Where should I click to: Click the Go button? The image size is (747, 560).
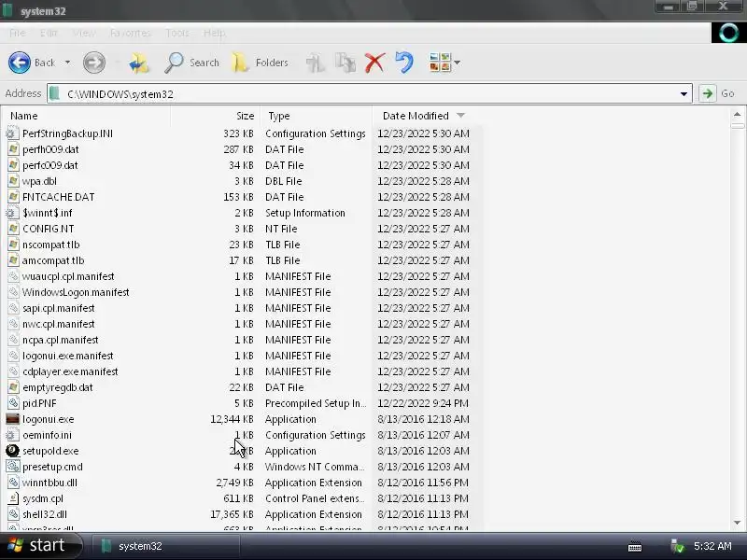click(x=717, y=93)
